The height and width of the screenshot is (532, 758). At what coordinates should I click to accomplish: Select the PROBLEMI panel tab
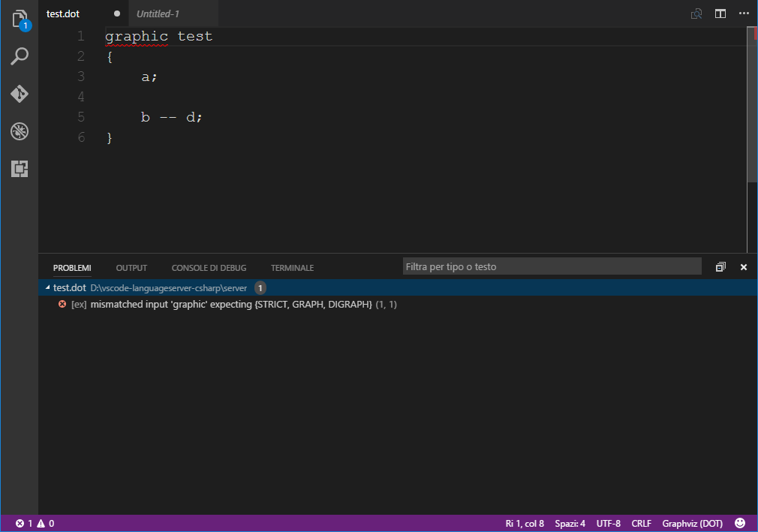coord(72,268)
